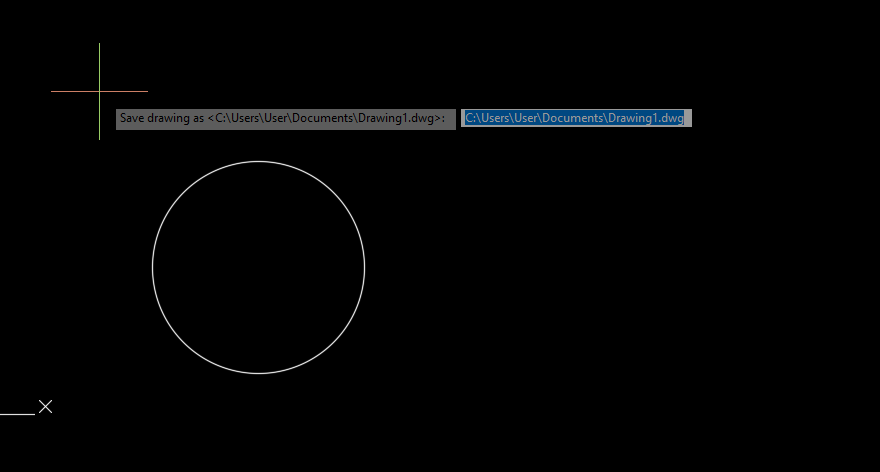This screenshot has width=880, height=472.
Task: Click the 'Save drawing as' prompt label
Action: [286, 119]
